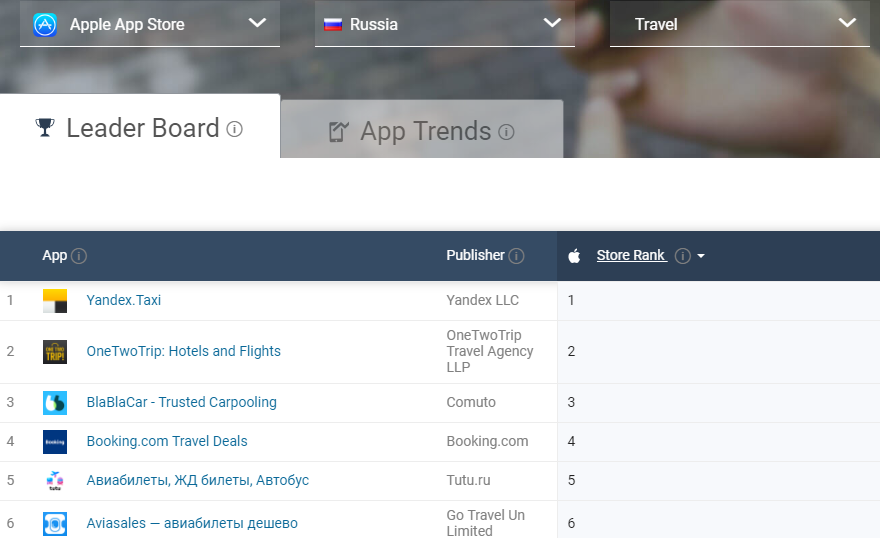The image size is (880, 538).
Task: Open OneTwoTrip: Hotels and Flights link
Action: click(184, 351)
